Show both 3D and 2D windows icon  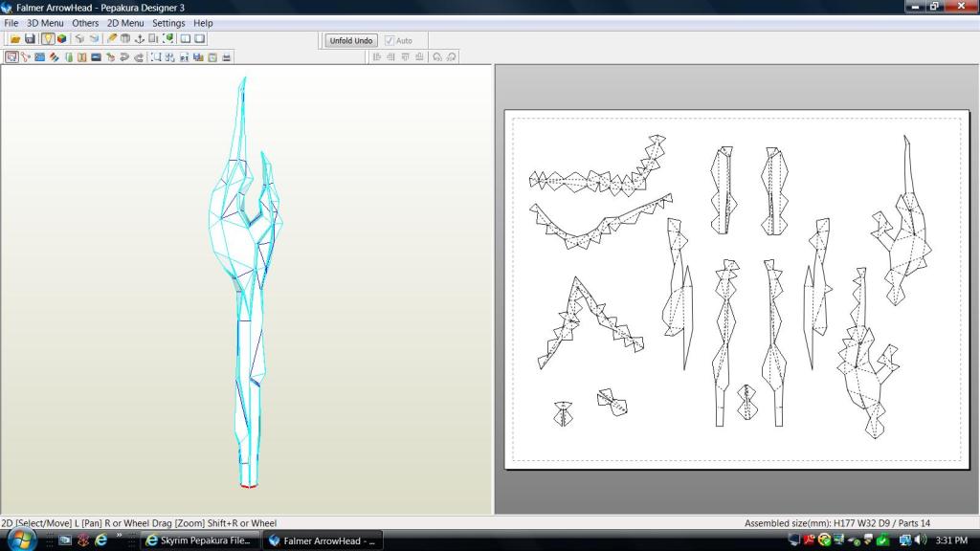click(186, 38)
